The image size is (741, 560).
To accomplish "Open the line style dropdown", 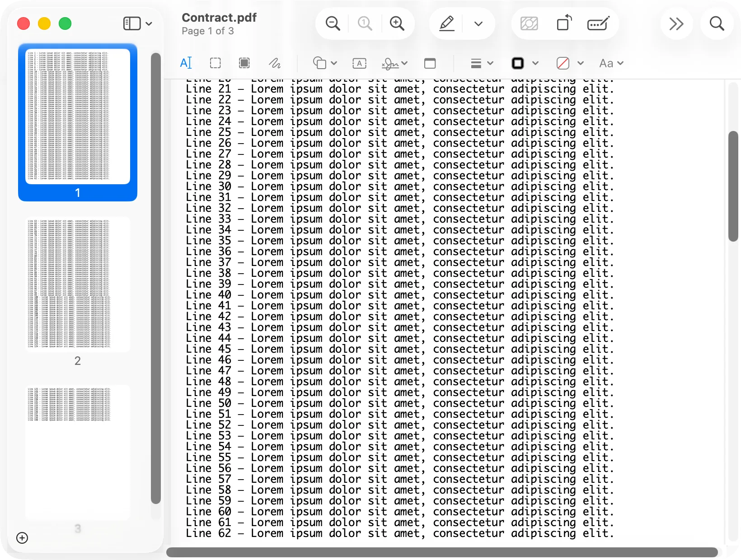I will [482, 63].
